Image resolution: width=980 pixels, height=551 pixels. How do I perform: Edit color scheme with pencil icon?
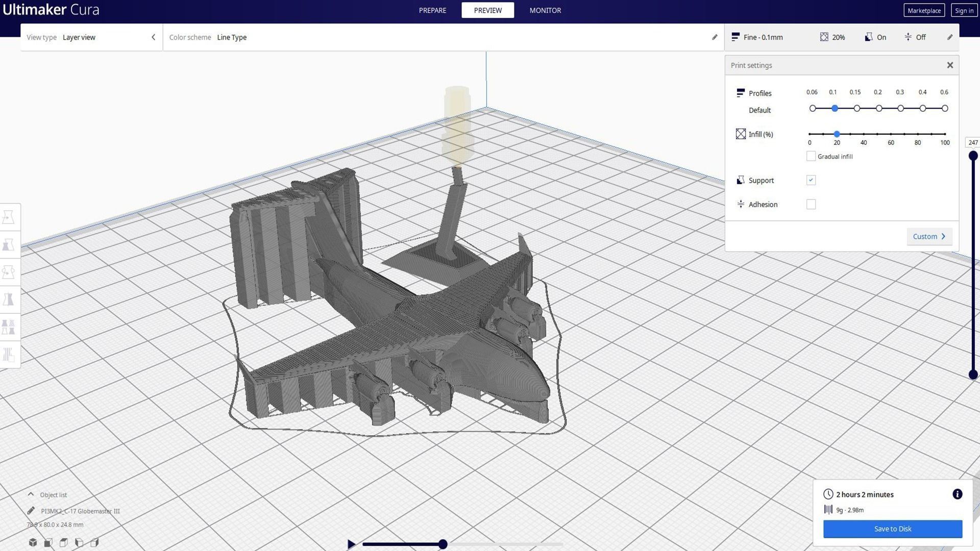point(715,37)
